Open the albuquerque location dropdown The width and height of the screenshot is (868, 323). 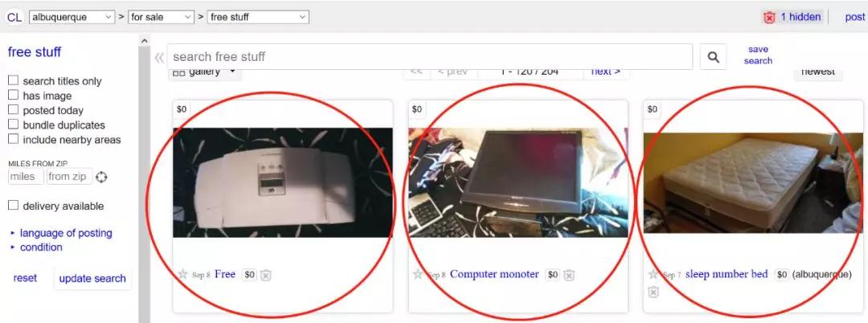tap(72, 17)
